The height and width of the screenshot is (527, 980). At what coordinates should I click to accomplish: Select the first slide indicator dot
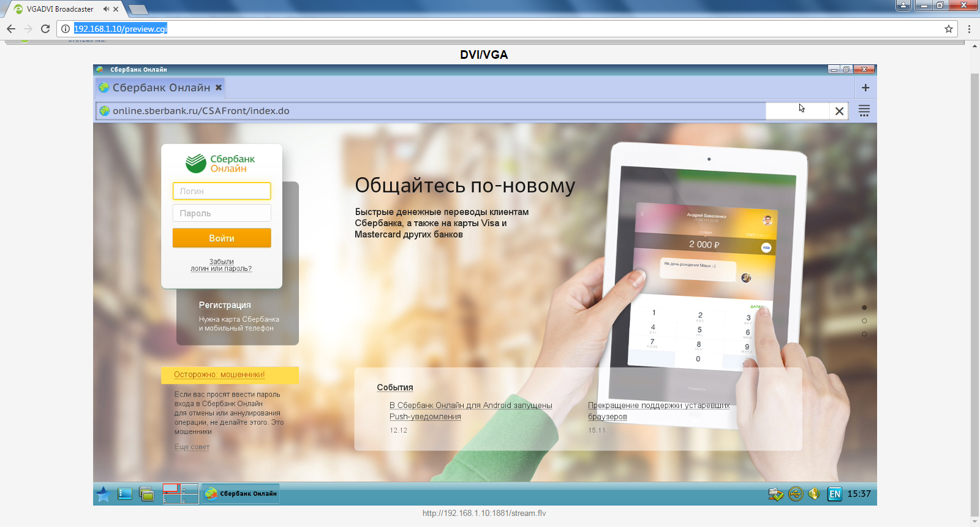pyautogui.click(x=864, y=308)
